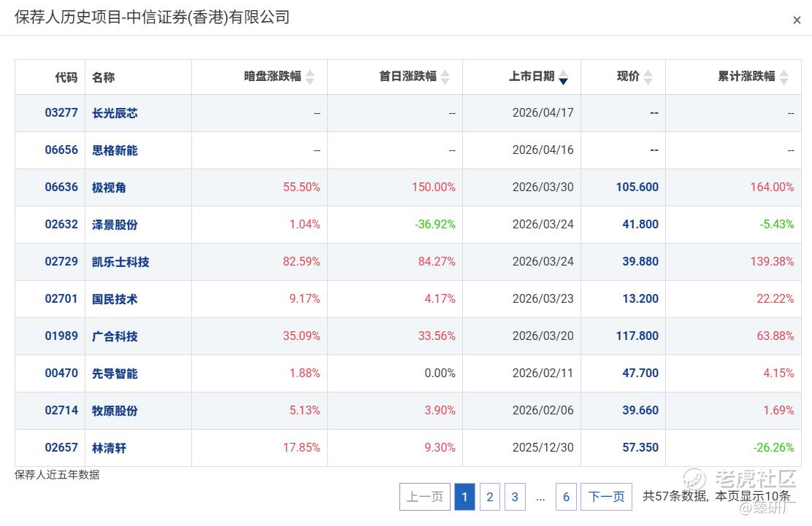The width and height of the screenshot is (812, 526).
Task: Open stock 广合科技
Action: click(x=115, y=336)
